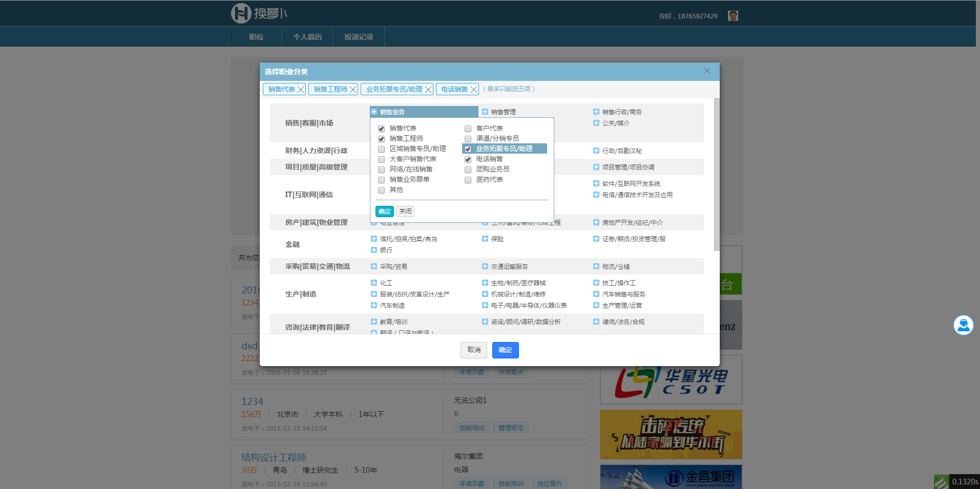This screenshot has height=489, width=980.
Task: Check the 渠道/分销专员 checkbox
Action: pos(468,139)
